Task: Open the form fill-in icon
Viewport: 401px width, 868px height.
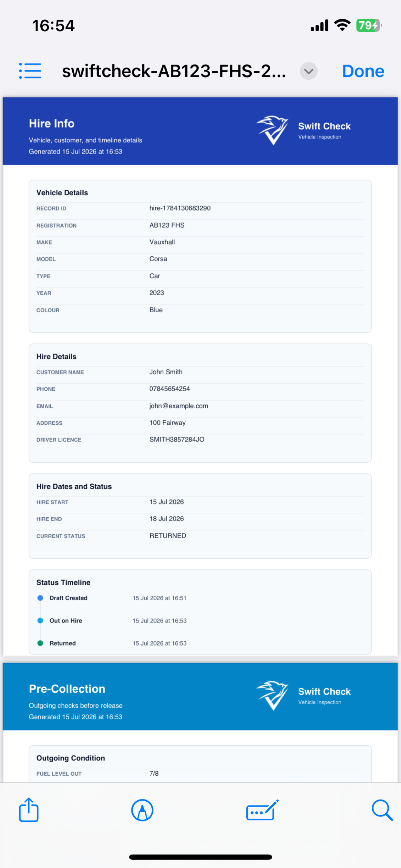Action: coord(262,810)
